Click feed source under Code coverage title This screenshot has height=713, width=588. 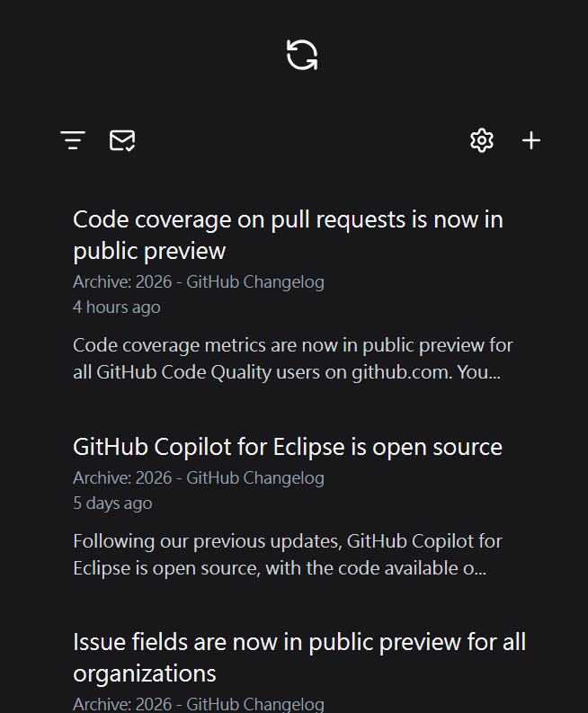tap(199, 282)
